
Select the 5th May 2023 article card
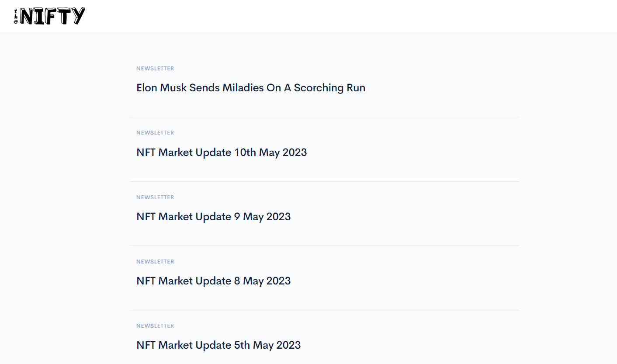pyautogui.click(x=324, y=337)
